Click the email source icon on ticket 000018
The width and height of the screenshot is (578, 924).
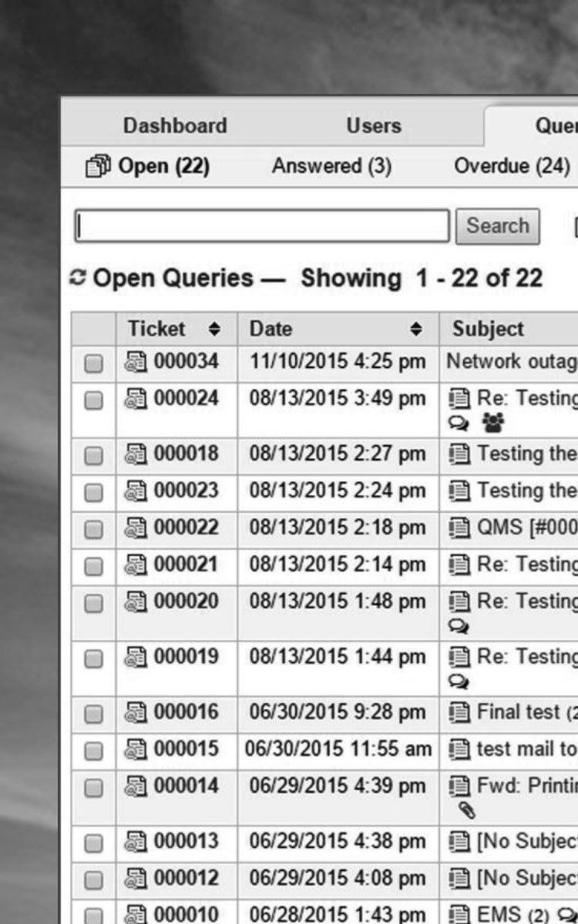click(x=460, y=454)
